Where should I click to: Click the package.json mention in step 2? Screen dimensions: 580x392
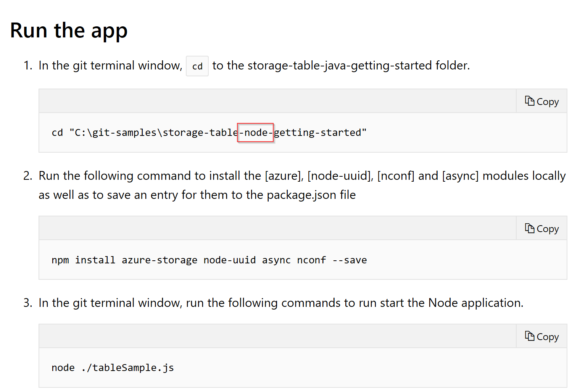pos(301,195)
